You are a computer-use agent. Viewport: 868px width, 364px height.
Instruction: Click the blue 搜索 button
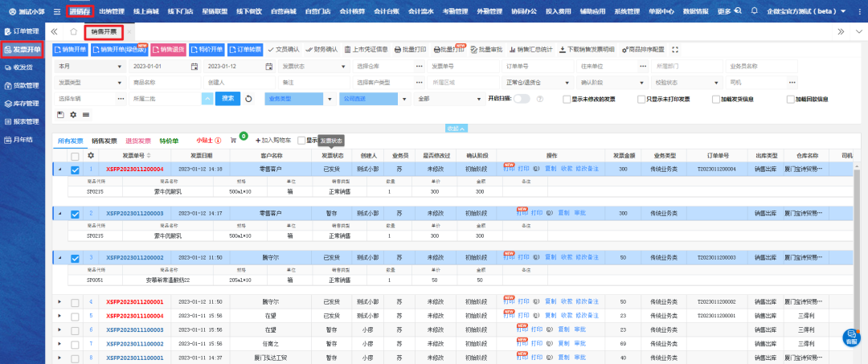tap(228, 99)
